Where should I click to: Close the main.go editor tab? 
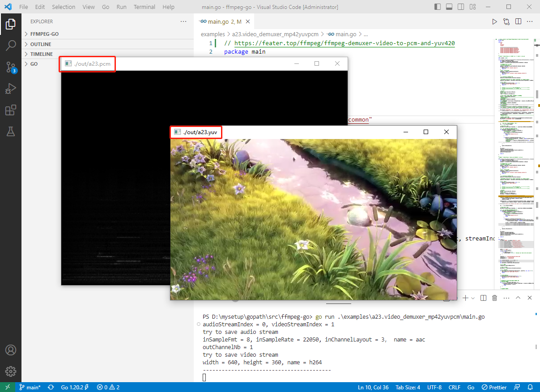coord(249,21)
